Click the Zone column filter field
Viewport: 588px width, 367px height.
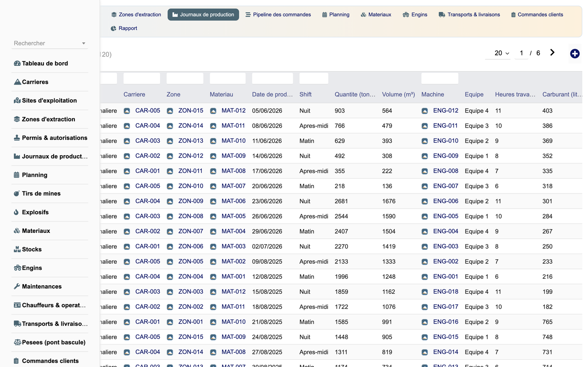click(x=185, y=78)
